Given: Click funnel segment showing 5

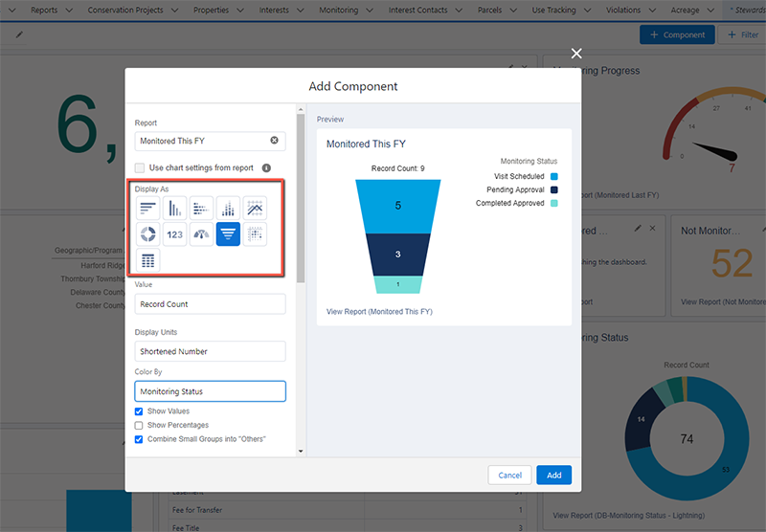Looking at the screenshot, I should (398, 206).
